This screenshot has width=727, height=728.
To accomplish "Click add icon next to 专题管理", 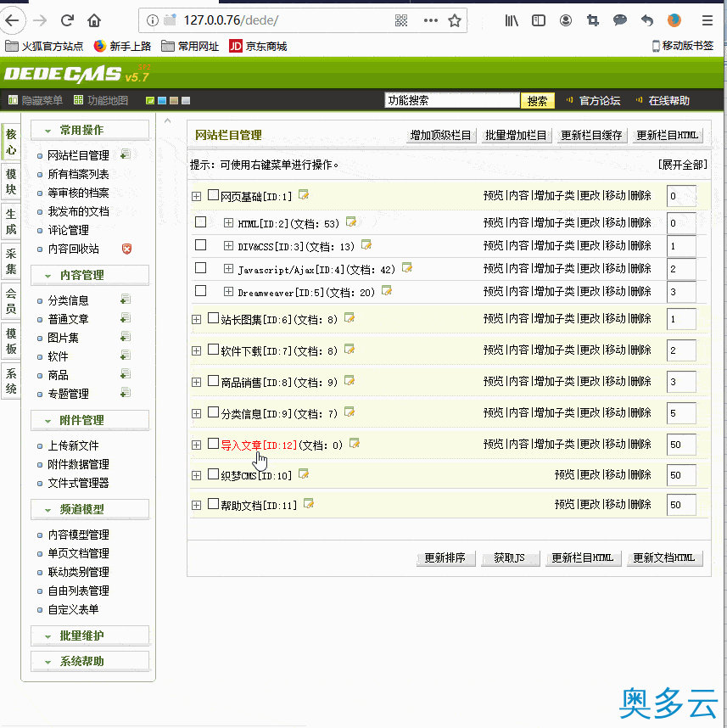I will 126,393.
